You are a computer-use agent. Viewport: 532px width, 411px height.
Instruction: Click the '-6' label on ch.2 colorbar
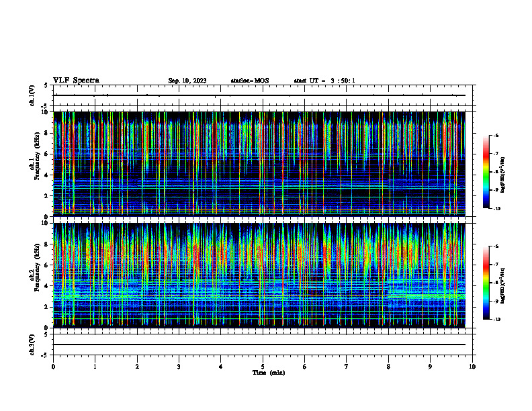pyautogui.click(x=496, y=246)
